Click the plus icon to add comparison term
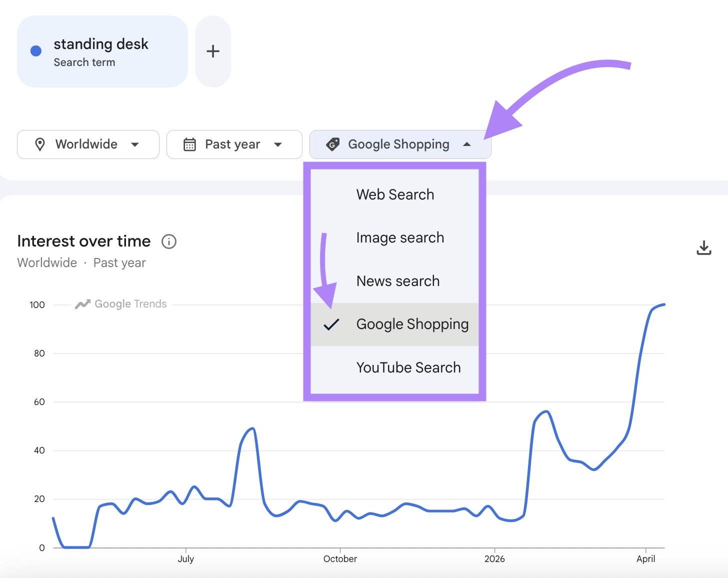Image resolution: width=728 pixels, height=578 pixels. point(213,50)
